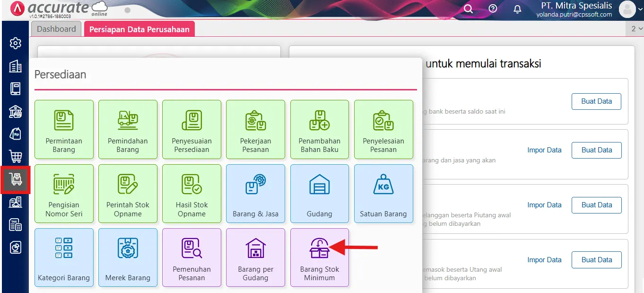Open the ledger book icon in sidebar
Viewport: 644px width, 293px height.
click(16, 89)
